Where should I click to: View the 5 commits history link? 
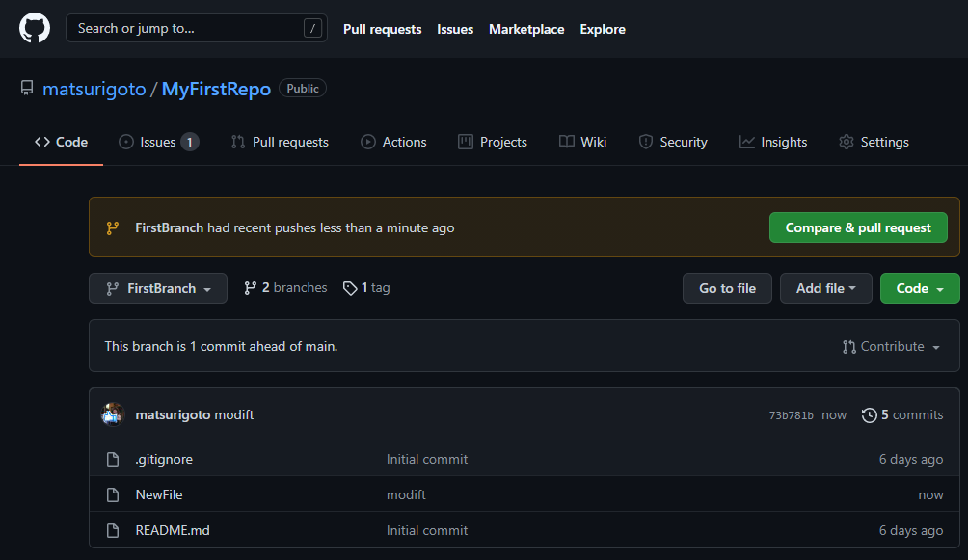pos(902,414)
